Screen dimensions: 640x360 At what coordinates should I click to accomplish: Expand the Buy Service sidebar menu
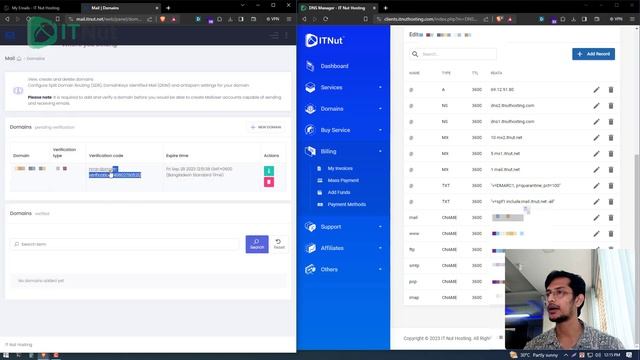343,130
